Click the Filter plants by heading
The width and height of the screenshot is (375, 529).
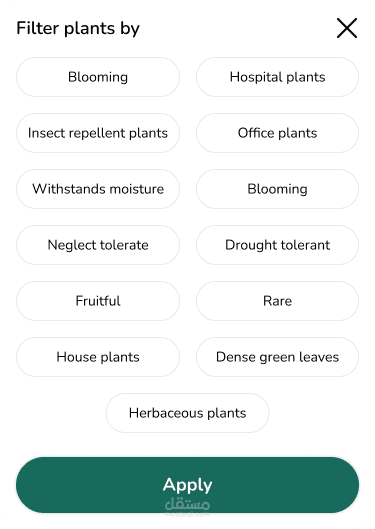(x=78, y=28)
